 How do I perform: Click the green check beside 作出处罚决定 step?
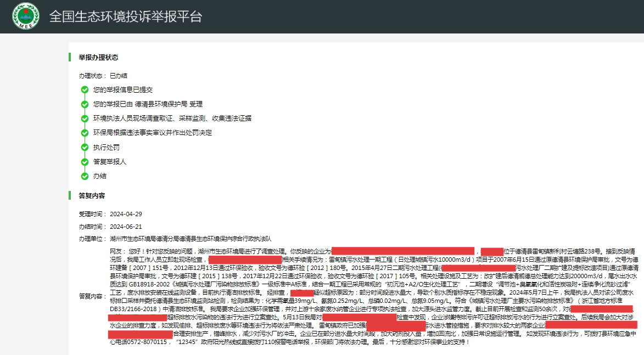pos(85,133)
